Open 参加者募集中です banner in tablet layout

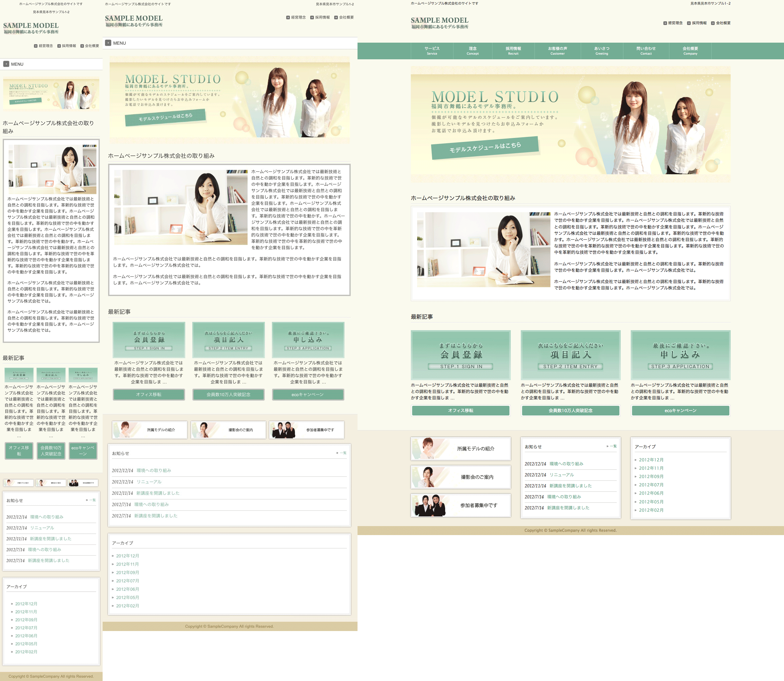pos(306,430)
